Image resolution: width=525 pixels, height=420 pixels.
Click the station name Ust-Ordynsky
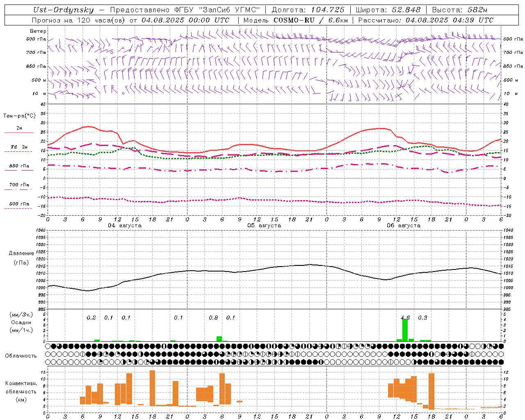64,10
